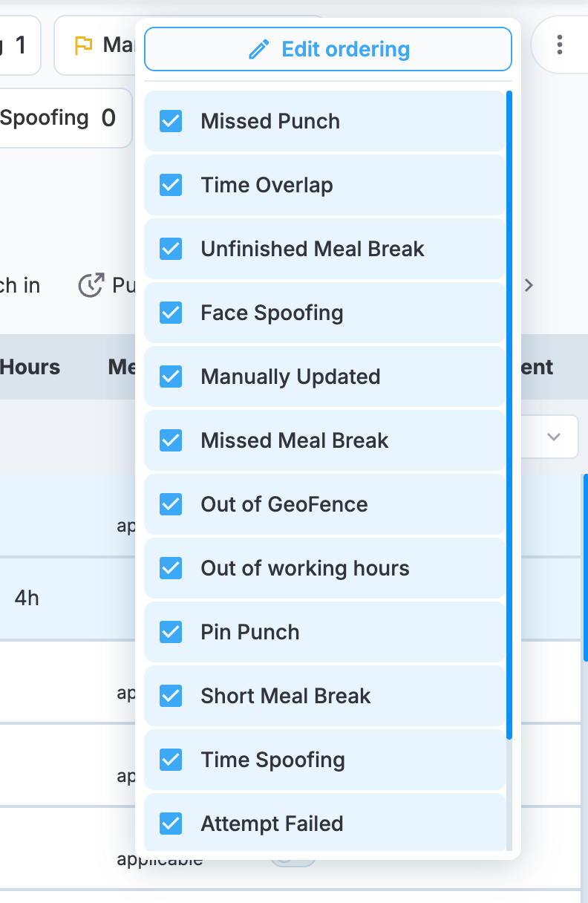588x903 pixels.
Task: Click the Edit ordering button
Action: point(328,50)
